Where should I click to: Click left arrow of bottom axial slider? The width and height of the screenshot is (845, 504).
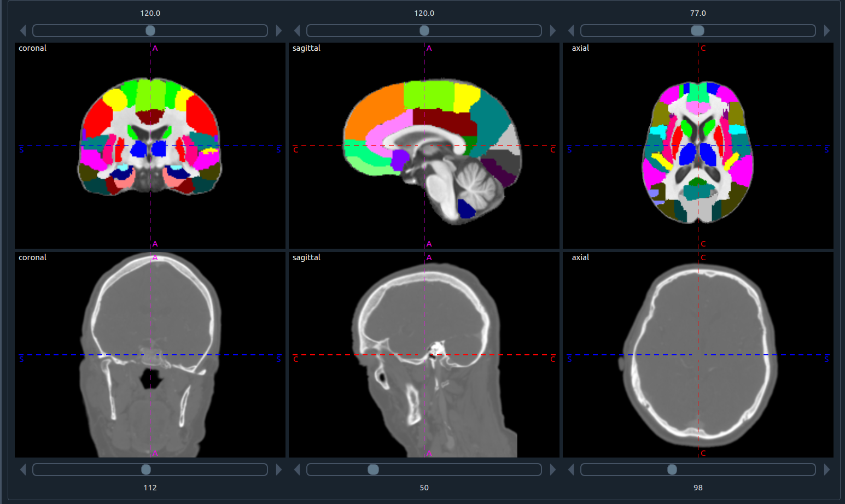[571, 470]
